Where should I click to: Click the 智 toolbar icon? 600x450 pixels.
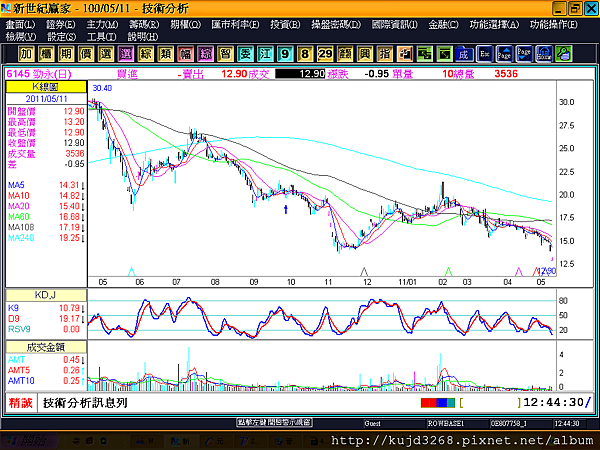point(225,54)
